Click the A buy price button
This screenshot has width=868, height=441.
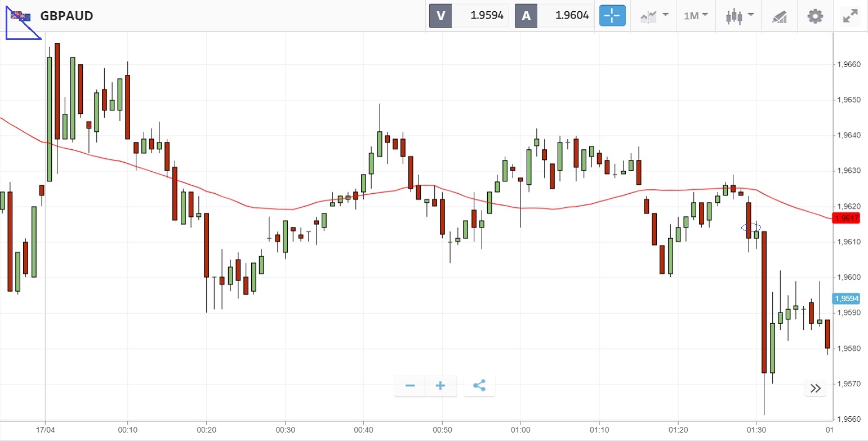[x=526, y=16]
